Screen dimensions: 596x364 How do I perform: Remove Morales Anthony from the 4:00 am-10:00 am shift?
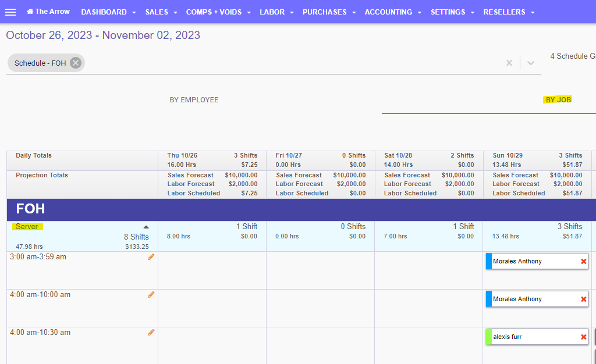coord(583,299)
